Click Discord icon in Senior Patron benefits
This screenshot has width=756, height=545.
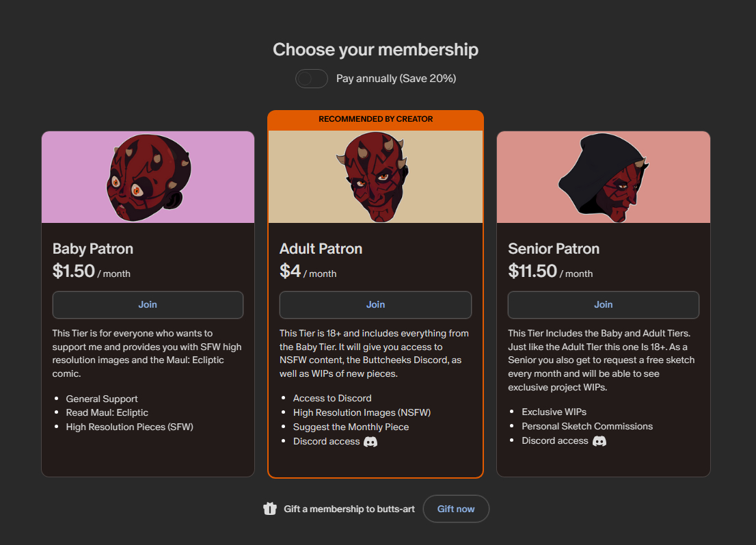(599, 441)
